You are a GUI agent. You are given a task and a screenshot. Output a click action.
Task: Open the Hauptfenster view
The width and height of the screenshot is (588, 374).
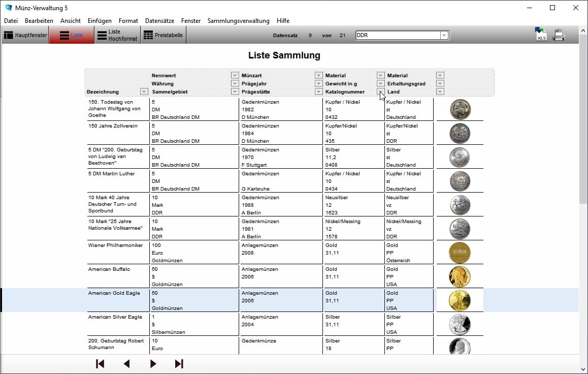(x=25, y=35)
